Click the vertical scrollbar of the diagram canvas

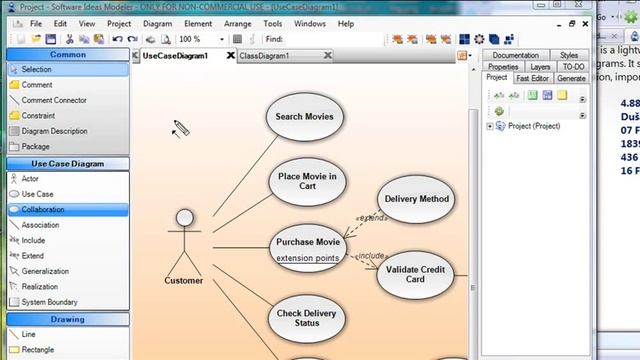coord(473,233)
